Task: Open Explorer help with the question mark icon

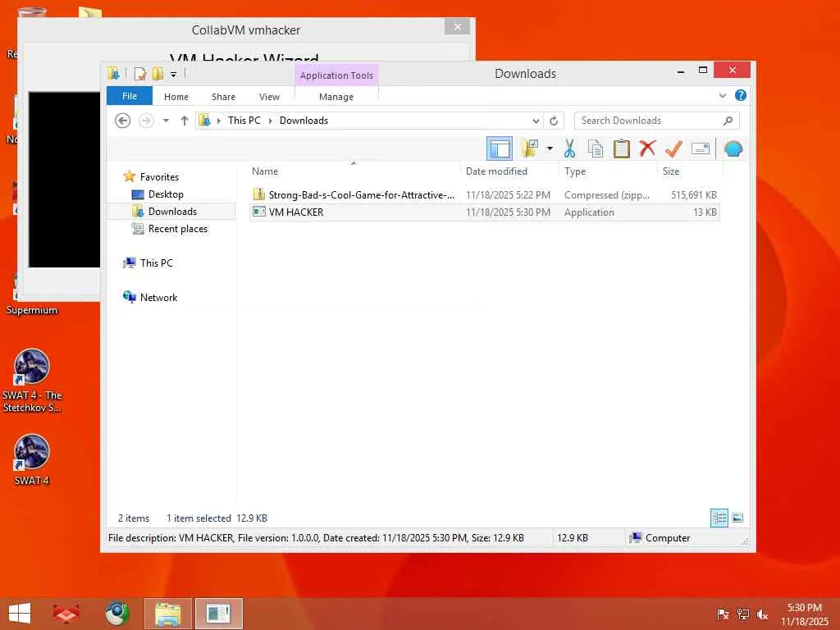Action: coord(741,95)
